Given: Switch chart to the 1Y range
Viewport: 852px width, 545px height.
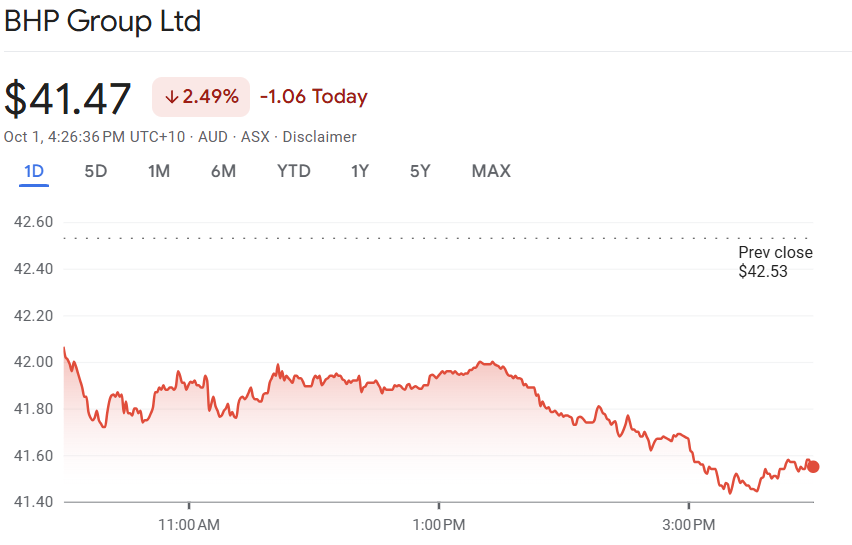Looking at the screenshot, I should [360, 171].
